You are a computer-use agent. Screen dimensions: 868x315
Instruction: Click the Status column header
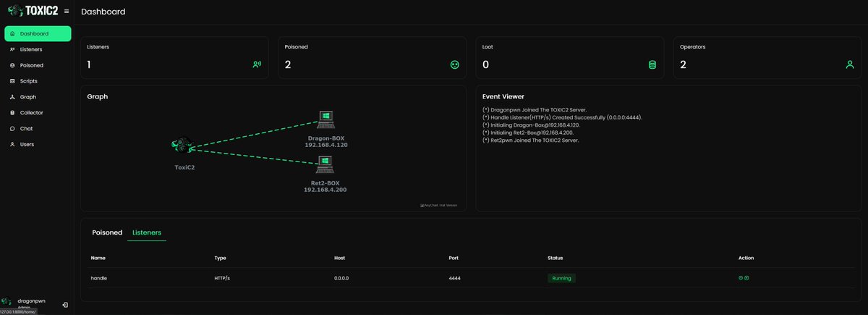pos(556,258)
